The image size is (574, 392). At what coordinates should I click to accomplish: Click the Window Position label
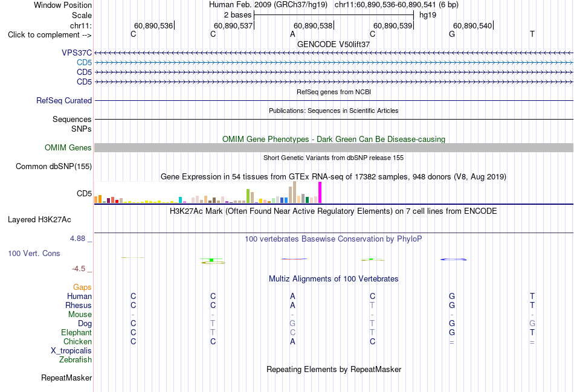click(x=63, y=5)
